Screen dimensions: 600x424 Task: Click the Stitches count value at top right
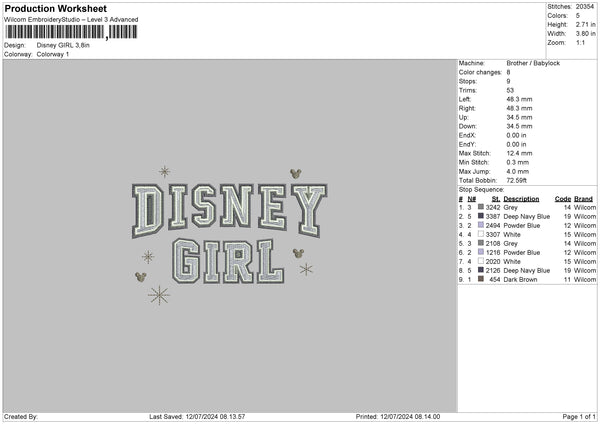click(587, 6)
